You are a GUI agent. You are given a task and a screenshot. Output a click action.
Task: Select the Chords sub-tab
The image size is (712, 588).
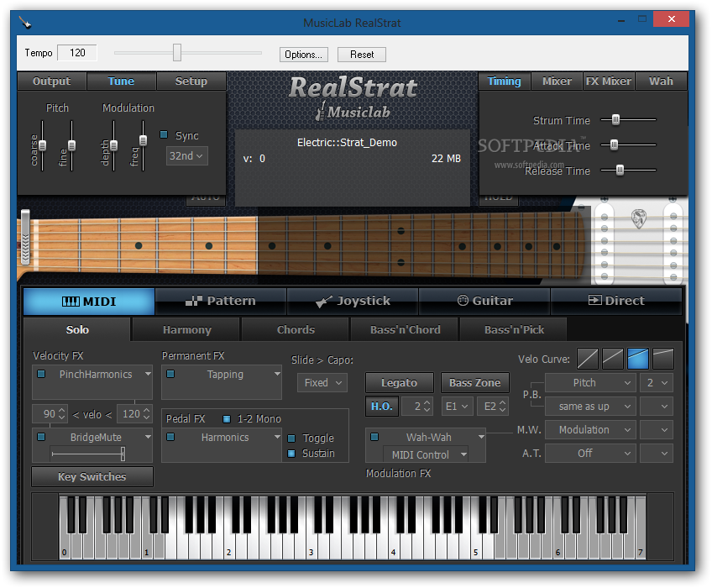coord(296,329)
